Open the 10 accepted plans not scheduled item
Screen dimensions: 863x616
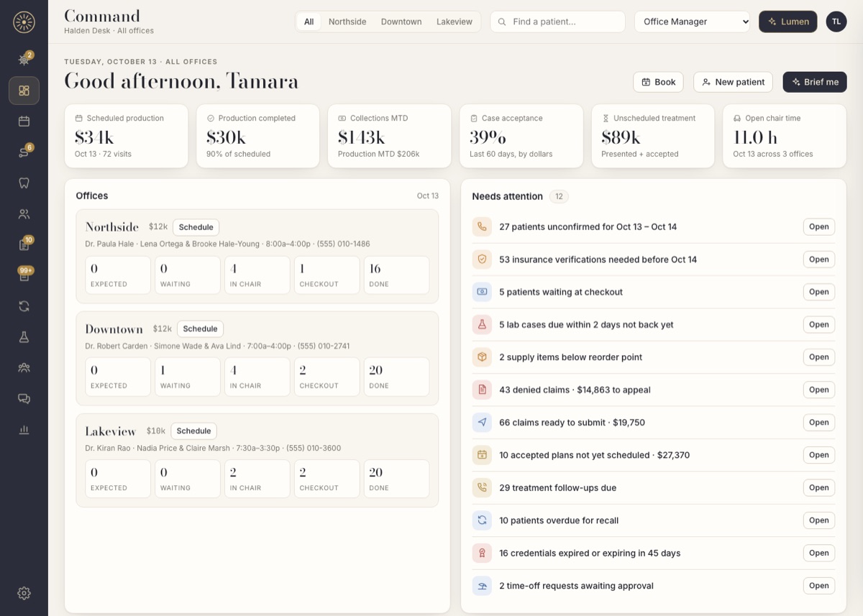click(819, 455)
